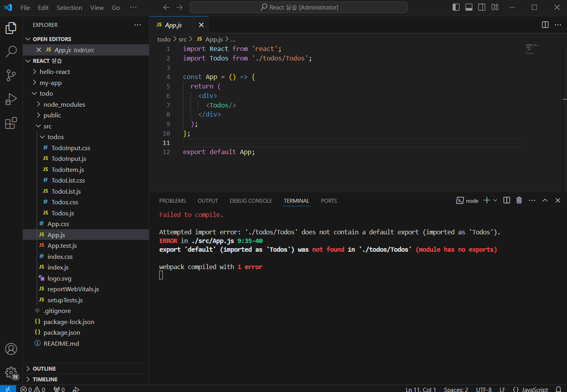The width and height of the screenshot is (567, 392).
Task: Open Todos.js file in explorer
Action: coord(86,213)
